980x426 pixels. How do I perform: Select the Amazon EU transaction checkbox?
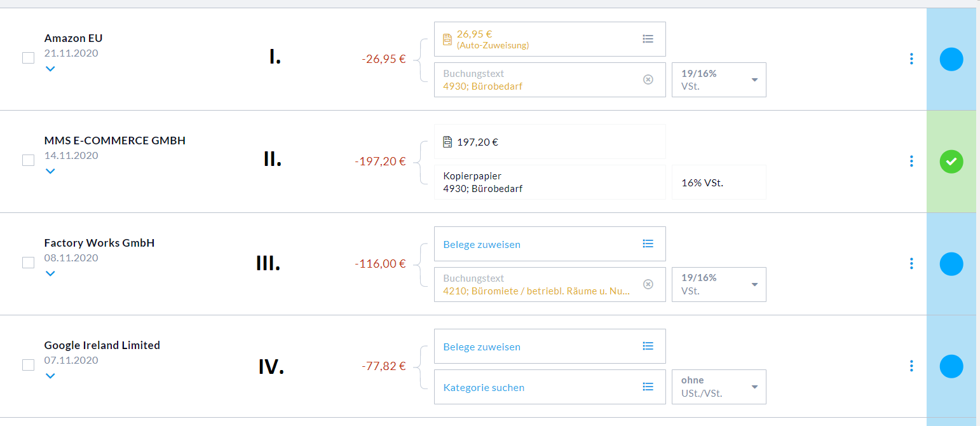28,58
